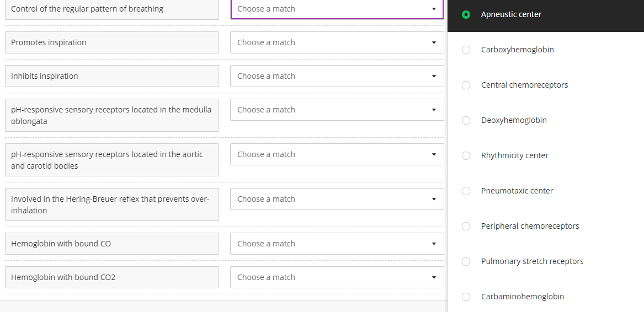Choose the Peripheral chemoreceptors radio option
The image size is (644, 312).
(466, 226)
